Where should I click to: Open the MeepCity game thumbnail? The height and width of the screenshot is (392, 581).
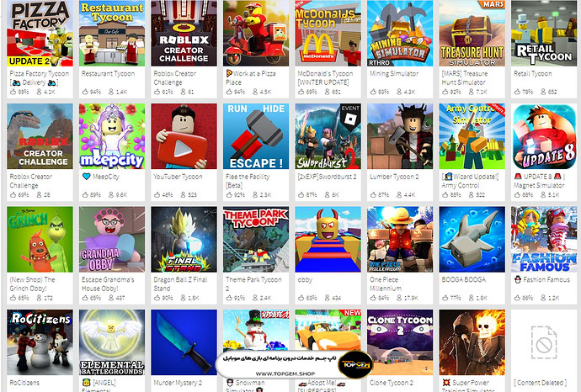pyautogui.click(x=112, y=136)
